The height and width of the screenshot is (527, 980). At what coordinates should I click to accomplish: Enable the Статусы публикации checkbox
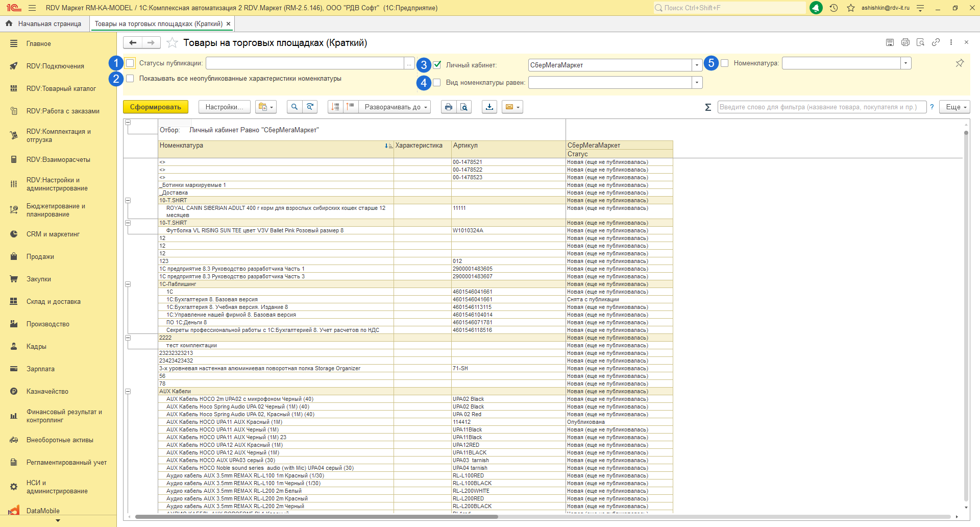pos(130,63)
